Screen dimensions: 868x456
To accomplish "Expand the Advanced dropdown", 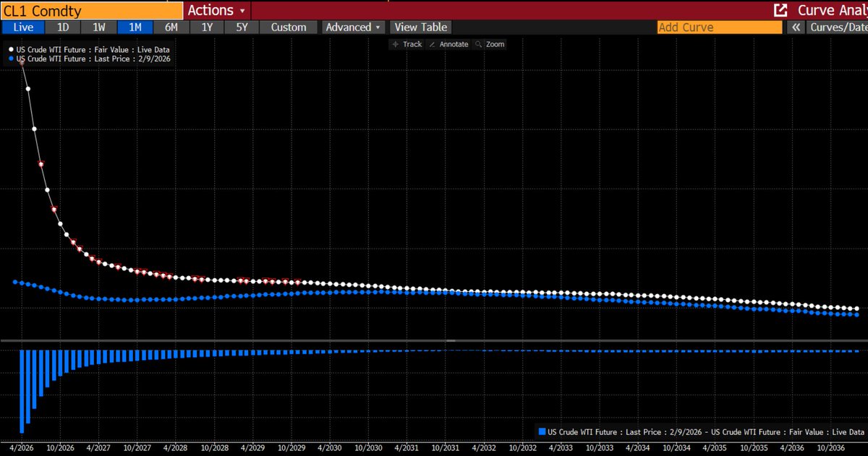I will click(353, 27).
